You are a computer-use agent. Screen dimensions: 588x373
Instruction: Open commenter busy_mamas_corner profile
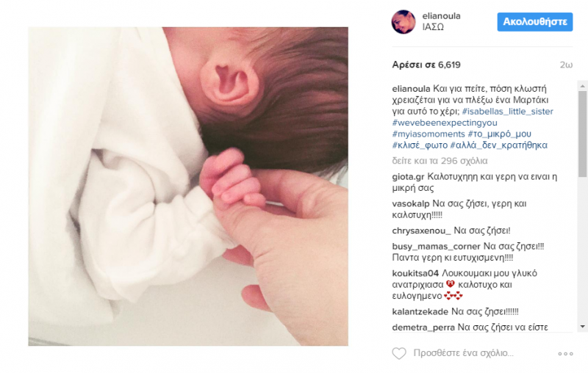click(436, 247)
